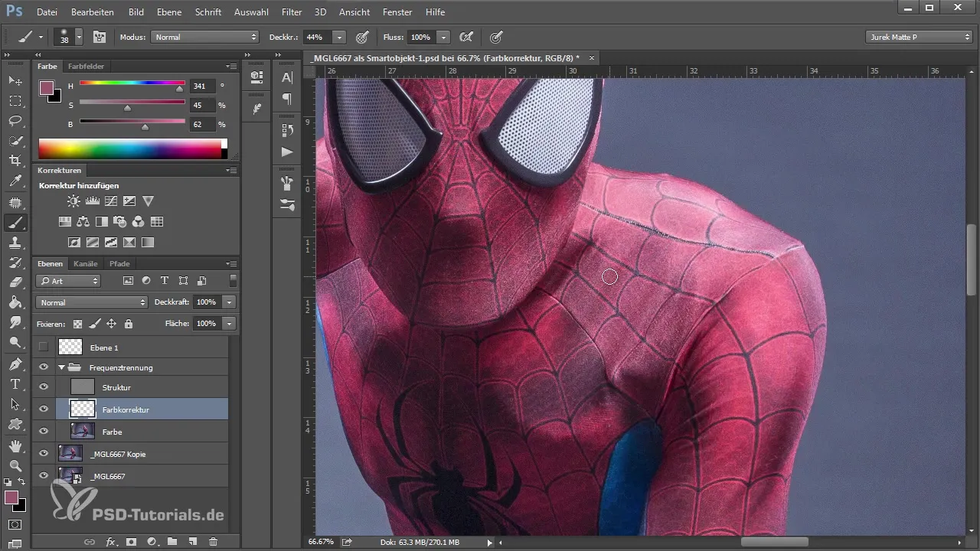Hide the _MGL6667 Kopie layer

[x=44, y=454]
